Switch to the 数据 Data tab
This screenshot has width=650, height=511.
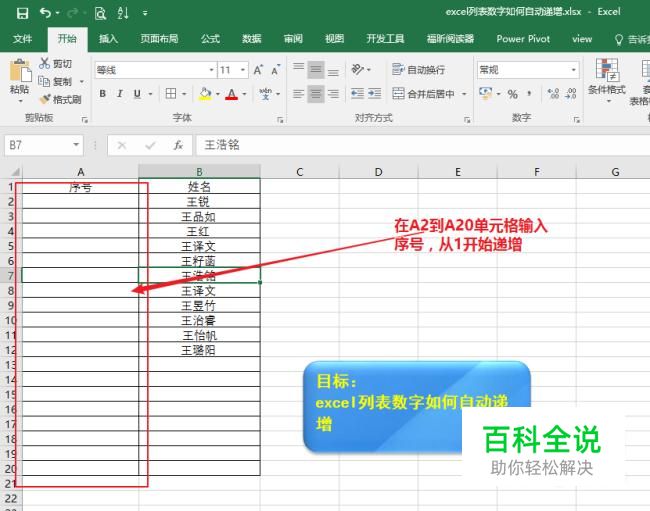(252, 39)
